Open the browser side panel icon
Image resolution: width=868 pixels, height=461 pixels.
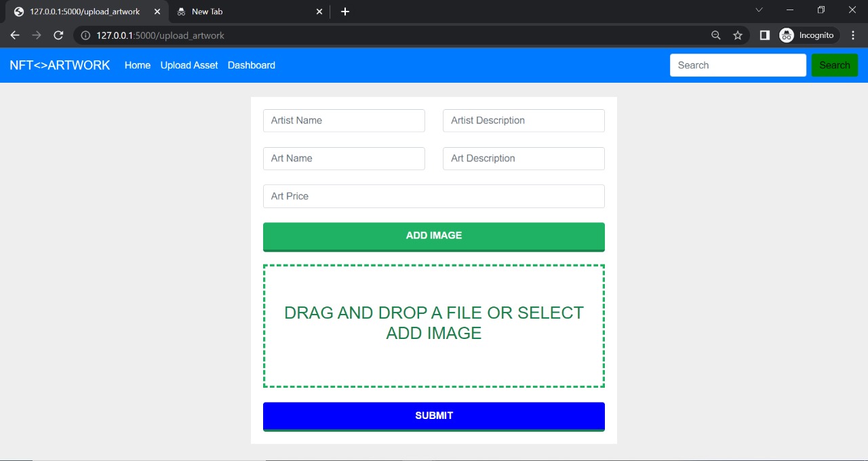click(x=764, y=35)
